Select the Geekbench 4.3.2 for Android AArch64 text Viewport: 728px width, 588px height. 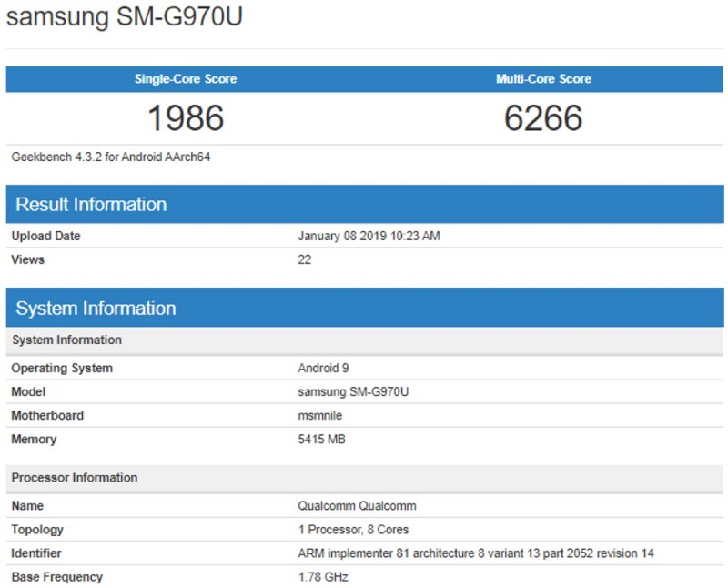coord(111,157)
